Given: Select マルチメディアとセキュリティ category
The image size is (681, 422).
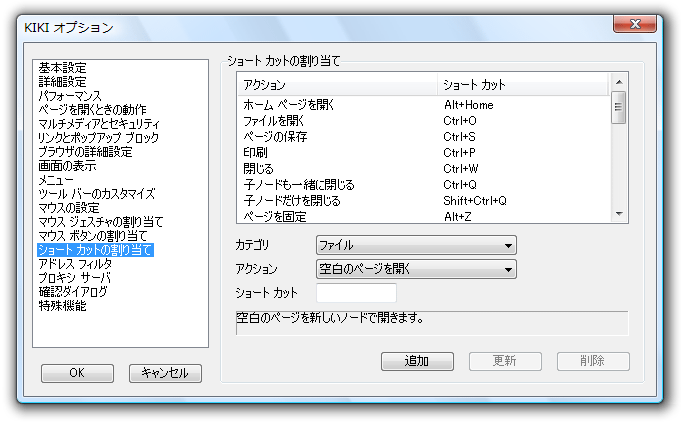Looking at the screenshot, I should [99, 124].
